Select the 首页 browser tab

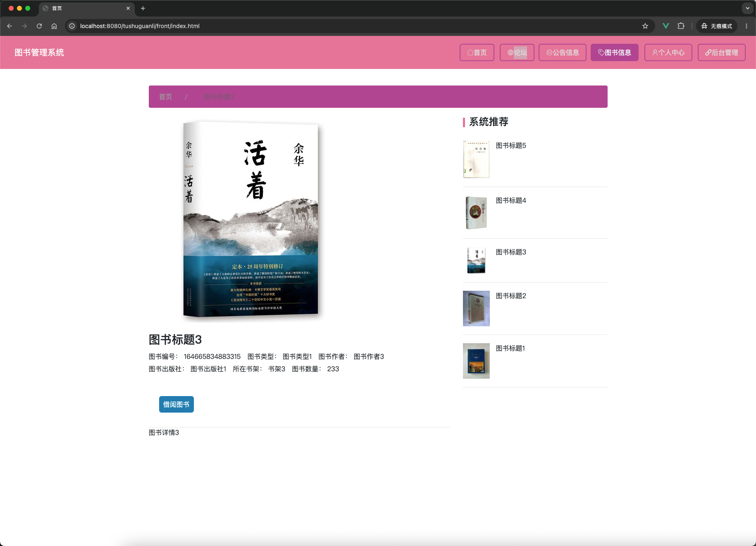pyautogui.click(x=86, y=8)
